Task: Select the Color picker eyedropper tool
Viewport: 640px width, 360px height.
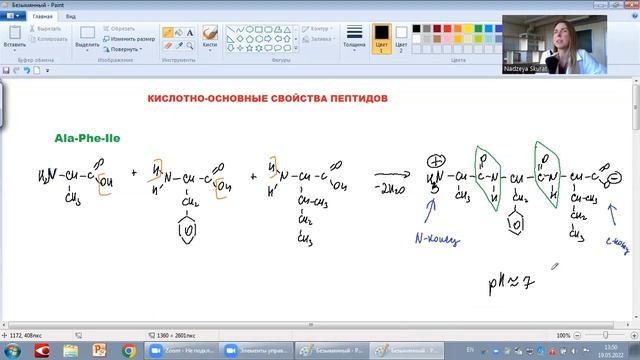Action: 179,46
